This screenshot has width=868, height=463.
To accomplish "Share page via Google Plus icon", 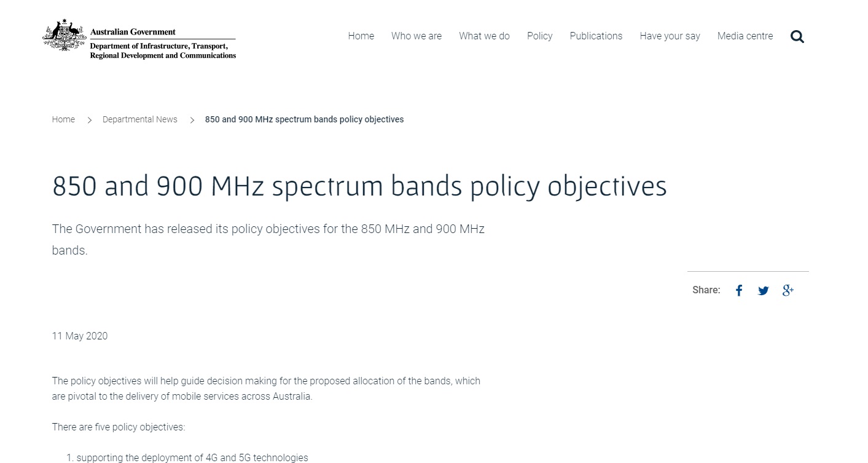I will (x=788, y=290).
